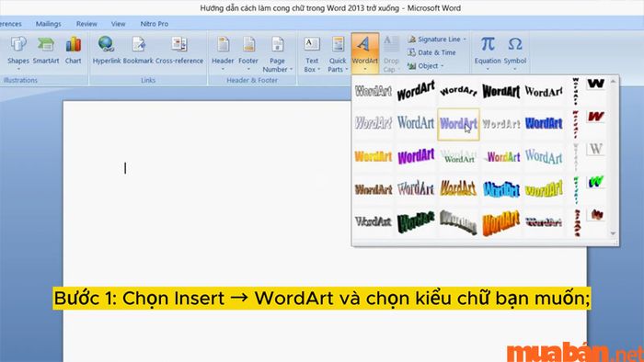Add a Signature Line
Viewport: 644px width, 362px height.
click(437, 40)
